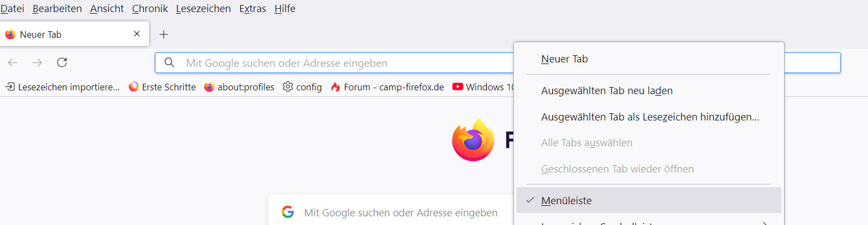Click the forward navigation arrow
868x225 pixels.
tap(37, 63)
